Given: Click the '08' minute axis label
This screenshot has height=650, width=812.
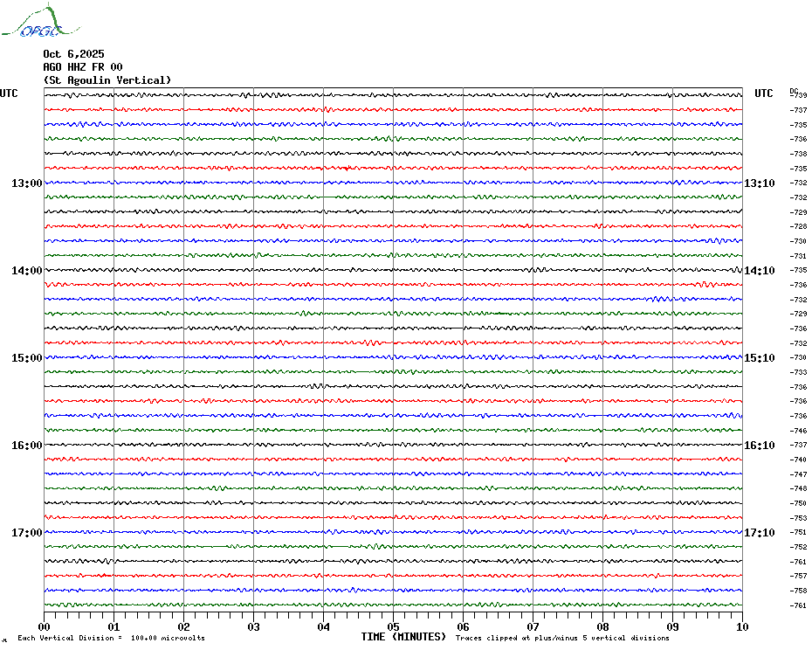Looking at the screenshot, I should point(602,626).
